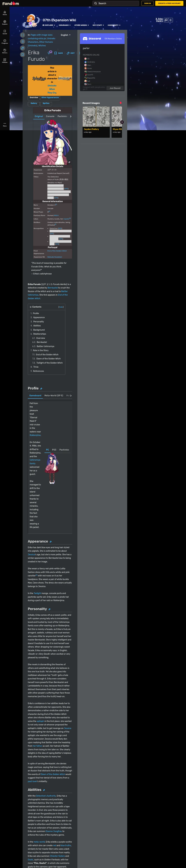The image size is (186, 868).
Task: Click the expand fullscreen page tool icon
Action: (23, 35)
